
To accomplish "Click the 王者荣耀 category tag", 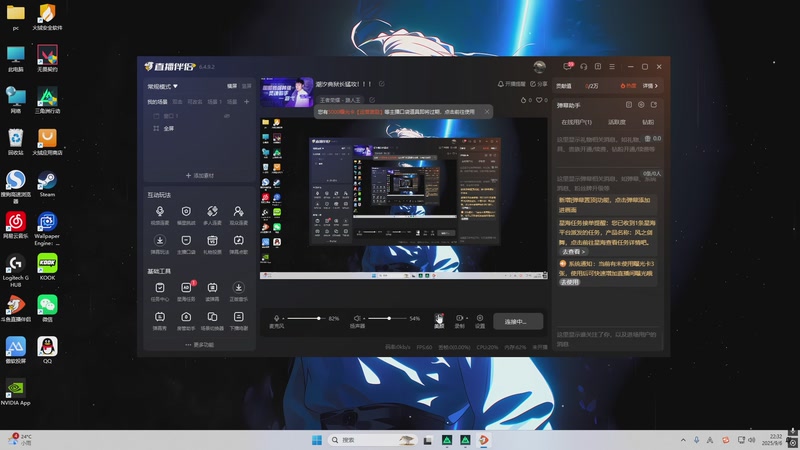I will (340, 99).
